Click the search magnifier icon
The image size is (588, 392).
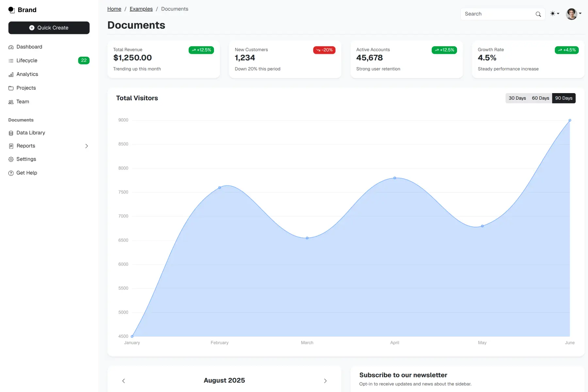[538, 14]
